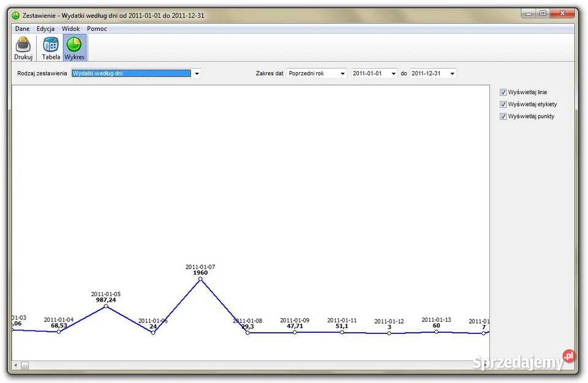Open the Poprzedni rok date range dropdown
The image size is (588, 383).
[x=342, y=73]
